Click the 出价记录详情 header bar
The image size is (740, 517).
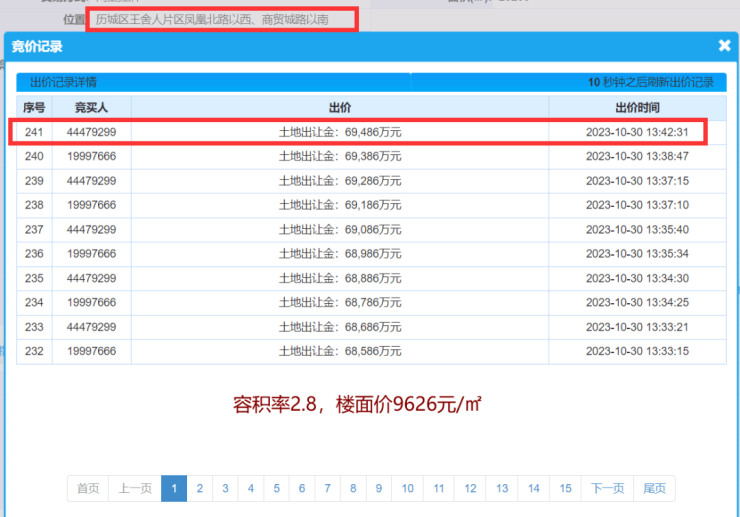(x=212, y=82)
